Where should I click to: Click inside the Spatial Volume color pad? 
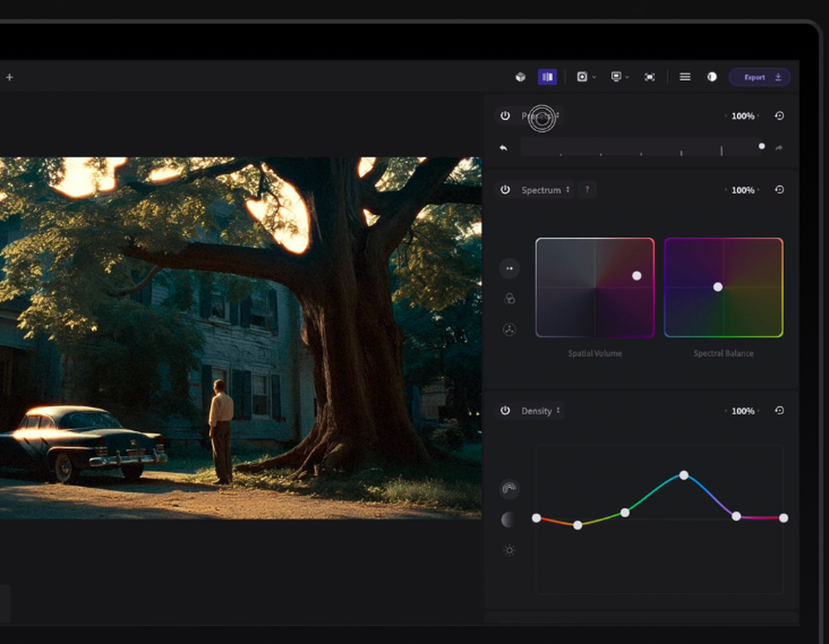(x=594, y=288)
